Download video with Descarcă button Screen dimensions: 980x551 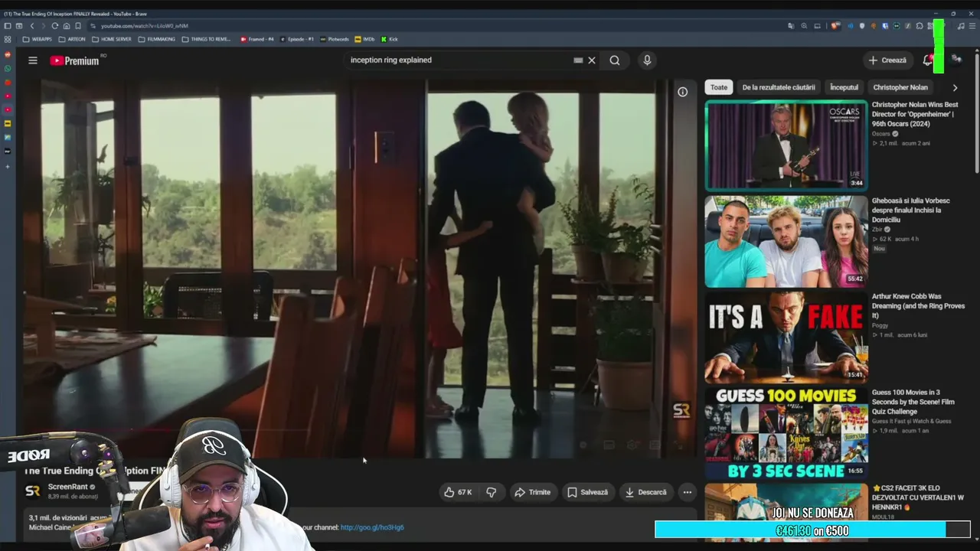click(645, 492)
